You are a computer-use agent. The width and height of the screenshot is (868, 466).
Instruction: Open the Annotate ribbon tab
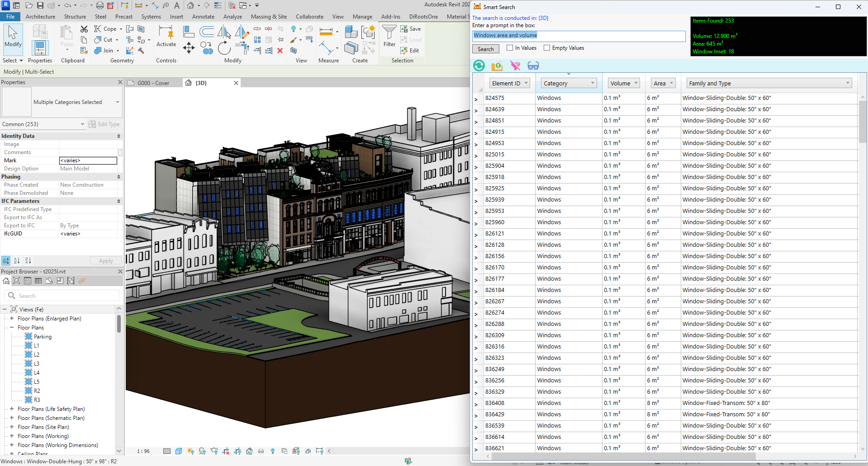tap(203, 17)
